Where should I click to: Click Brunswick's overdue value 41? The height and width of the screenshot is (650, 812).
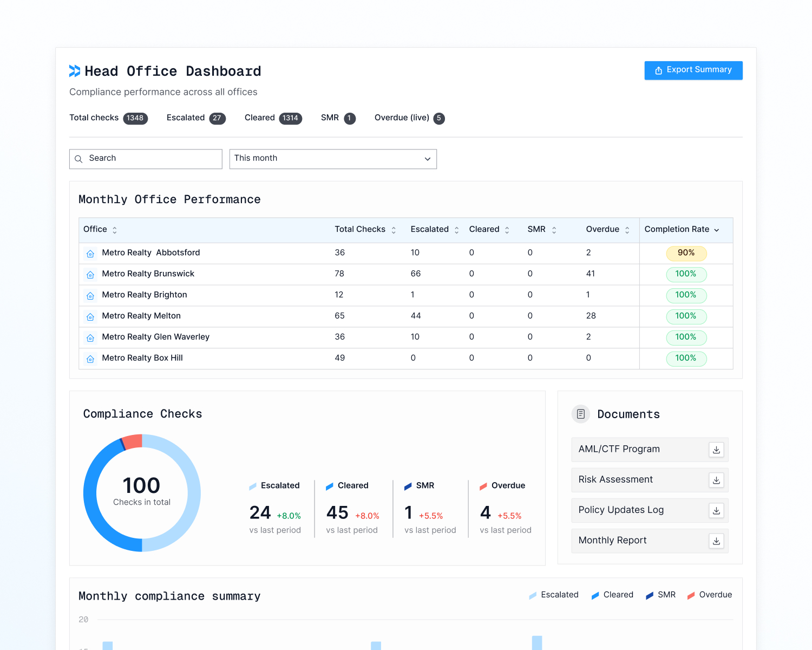591,274
